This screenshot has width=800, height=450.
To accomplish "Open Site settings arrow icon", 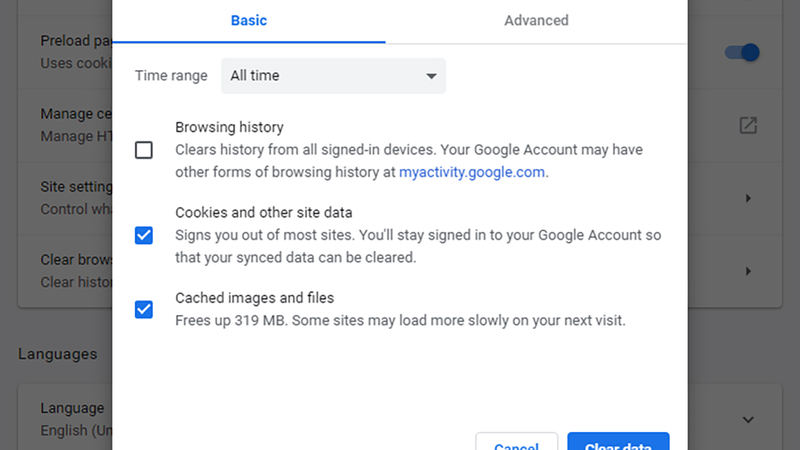I will (x=748, y=198).
